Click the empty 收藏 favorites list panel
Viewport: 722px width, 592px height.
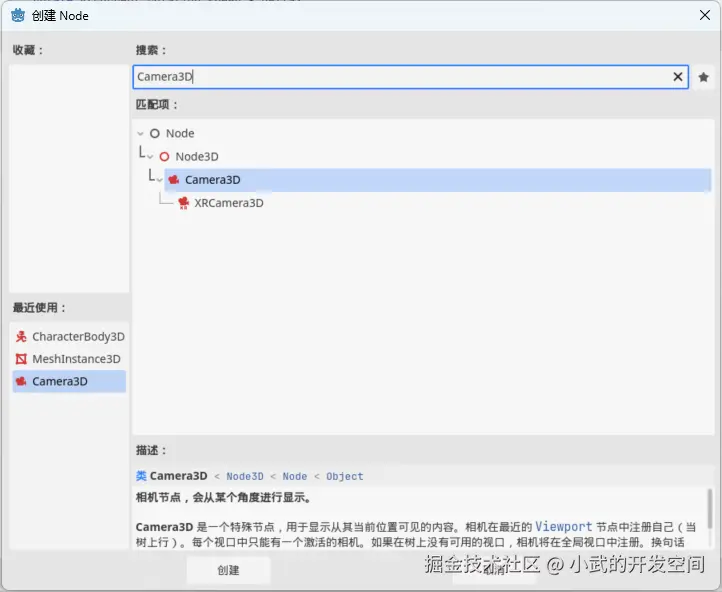[x=69, y=178]
